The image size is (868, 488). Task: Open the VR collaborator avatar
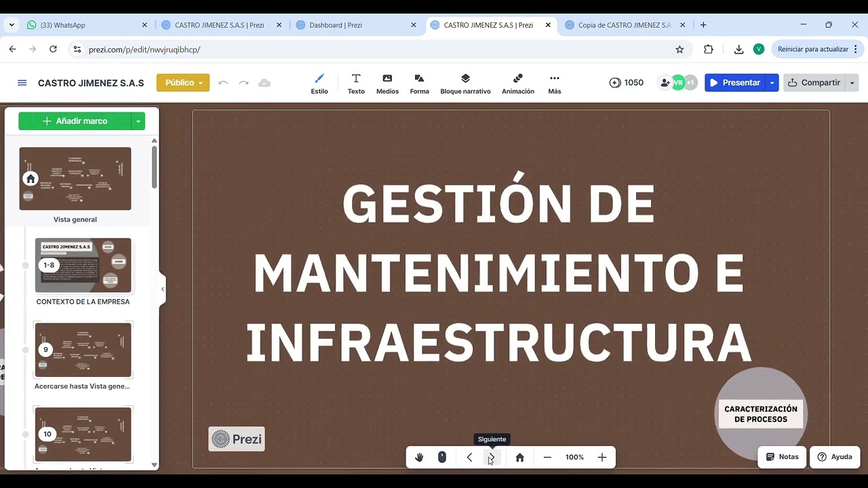677,83
